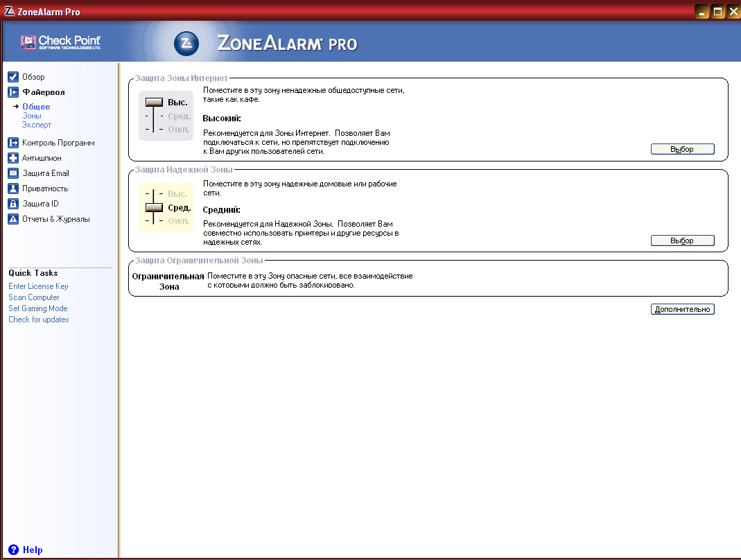Click the Отчеты & Журналы warning icon
The image size is (741, 560).
click(x=13, y=219)
